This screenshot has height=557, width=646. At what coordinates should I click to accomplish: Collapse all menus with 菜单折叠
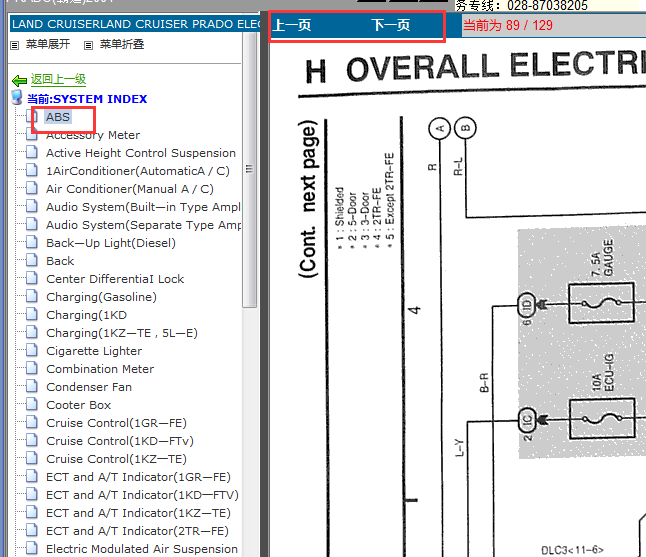122,44
